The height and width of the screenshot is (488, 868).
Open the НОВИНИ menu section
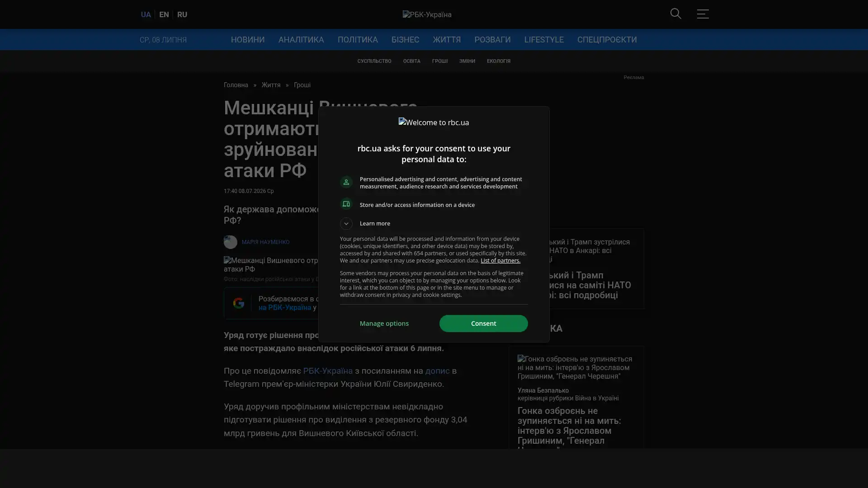click(x=248, y=40)
